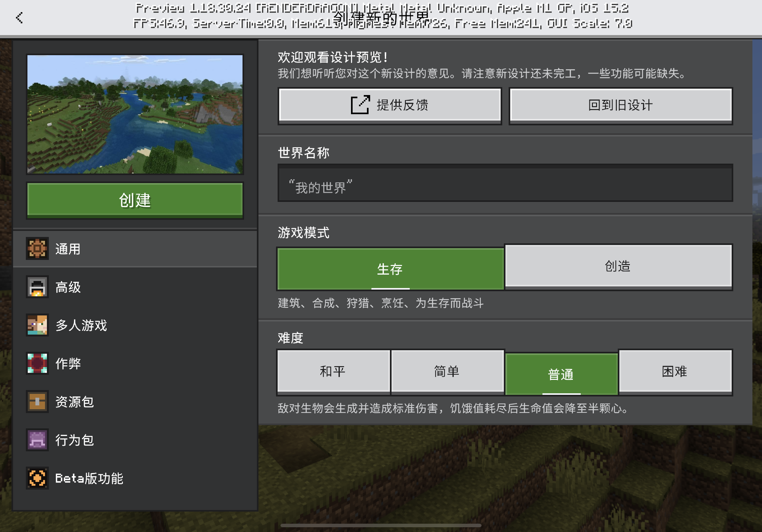The image size is (762, 532).
Task: Click the 资源包 chest icon
Action: point(37,402)
